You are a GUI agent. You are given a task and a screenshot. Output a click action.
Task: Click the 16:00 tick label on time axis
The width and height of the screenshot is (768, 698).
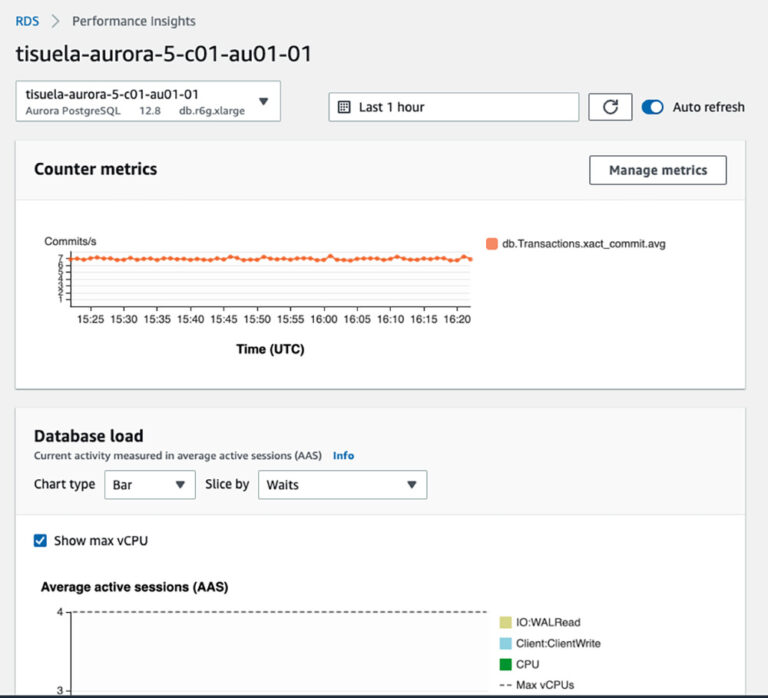coord(324,319)
